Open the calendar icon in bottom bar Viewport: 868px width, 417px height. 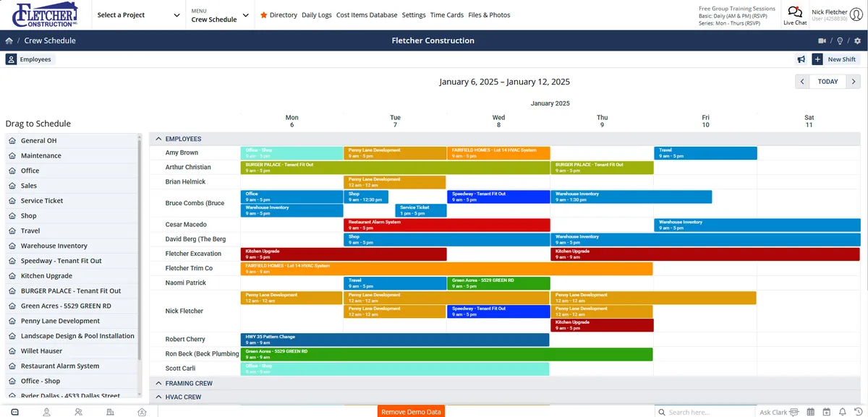(x=810, y=412)
